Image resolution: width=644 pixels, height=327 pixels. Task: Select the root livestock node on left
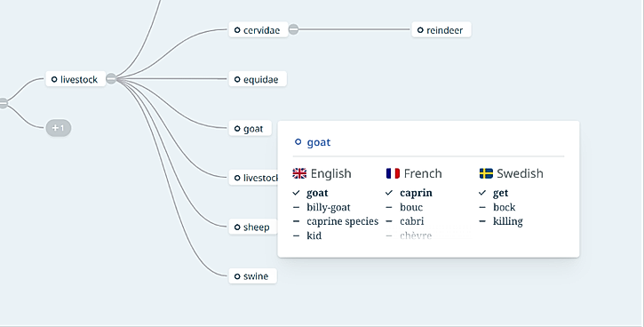[x=76, y=79]
